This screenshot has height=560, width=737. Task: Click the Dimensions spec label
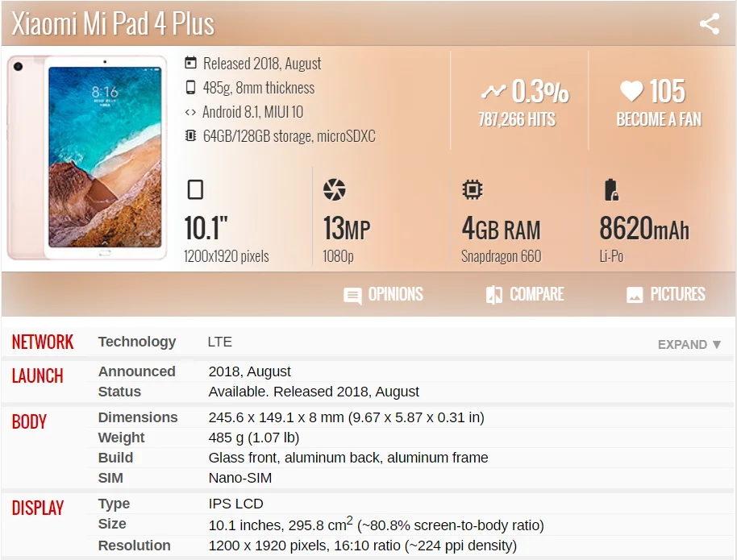pyautogui.click(x=138, y=417)
